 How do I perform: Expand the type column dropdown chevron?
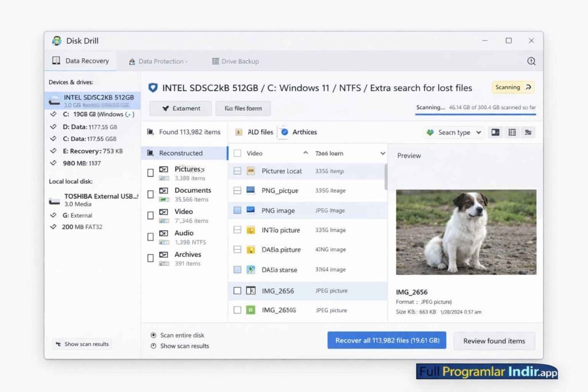[x=383, y=153]
